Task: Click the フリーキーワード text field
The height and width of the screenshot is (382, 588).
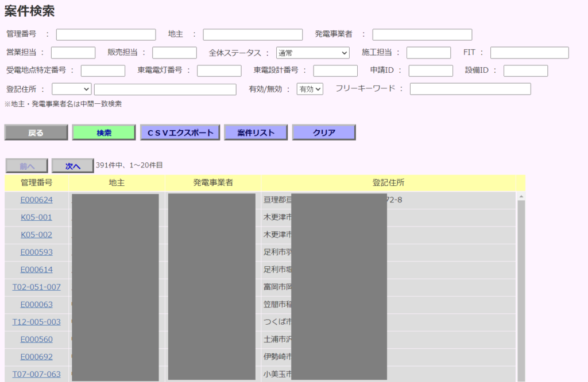Action: (470, 89)
